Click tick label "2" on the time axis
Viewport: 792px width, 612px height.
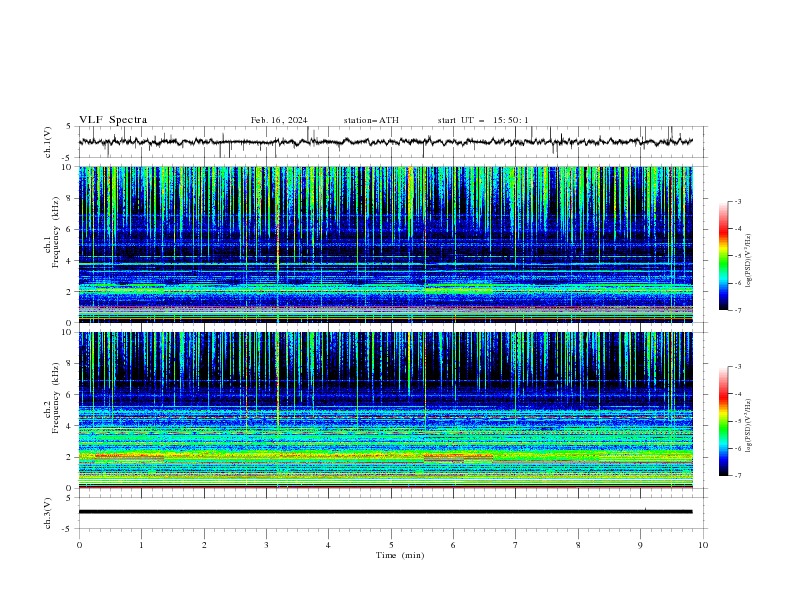pos(204,545)
